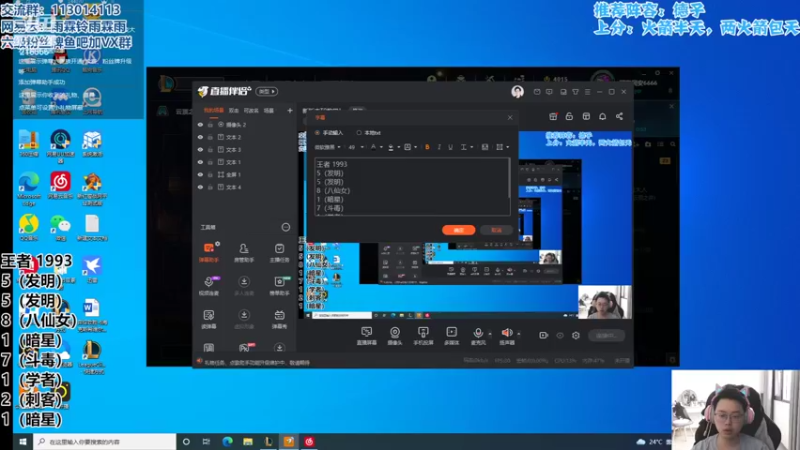Collapse the toolbox with the minus circle

point(286,227)
